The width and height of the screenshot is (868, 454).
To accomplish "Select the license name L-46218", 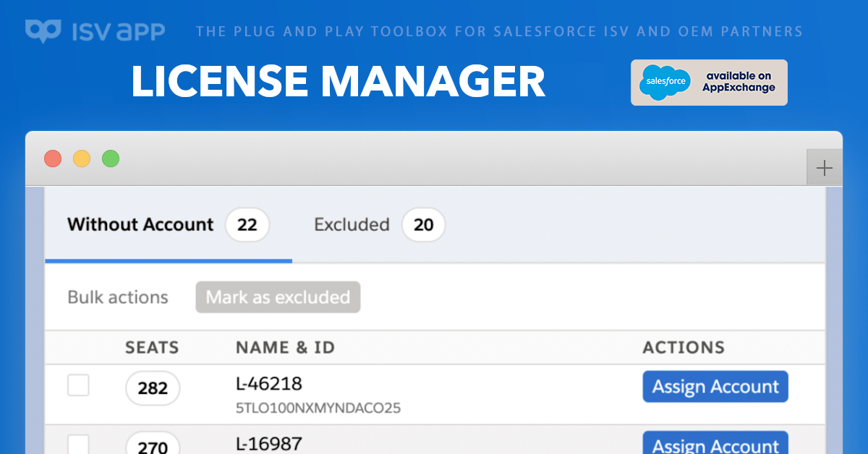I will point(269,383).
